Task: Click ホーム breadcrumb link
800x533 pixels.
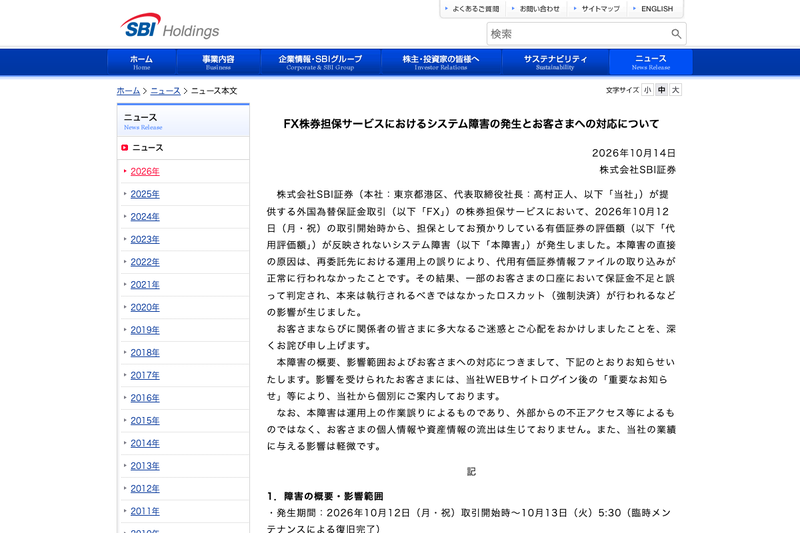Action: 128,91
